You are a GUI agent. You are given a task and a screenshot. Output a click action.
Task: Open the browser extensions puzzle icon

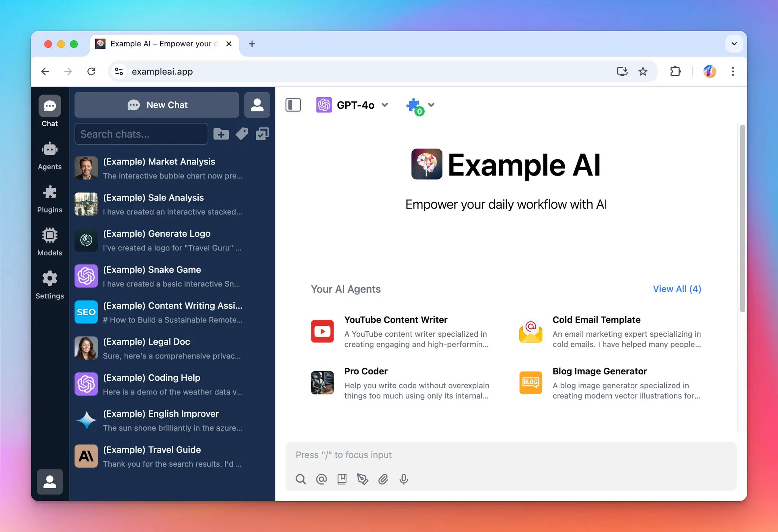[675, 71]
